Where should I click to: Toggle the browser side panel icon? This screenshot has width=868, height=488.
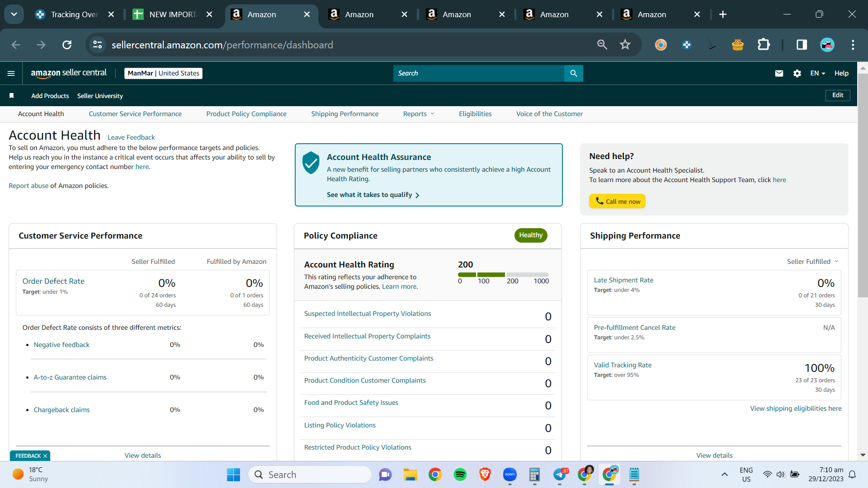802,45
